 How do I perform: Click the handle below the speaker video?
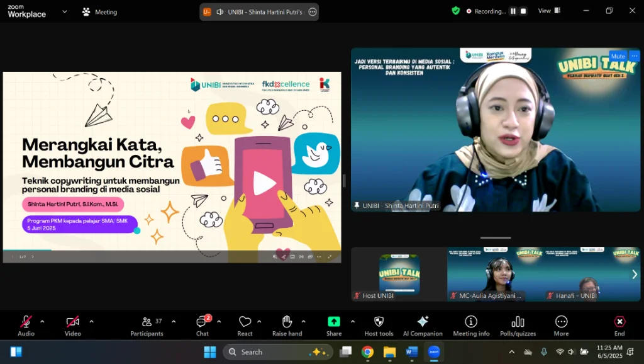pyautogui.click(x=496, y=237)
